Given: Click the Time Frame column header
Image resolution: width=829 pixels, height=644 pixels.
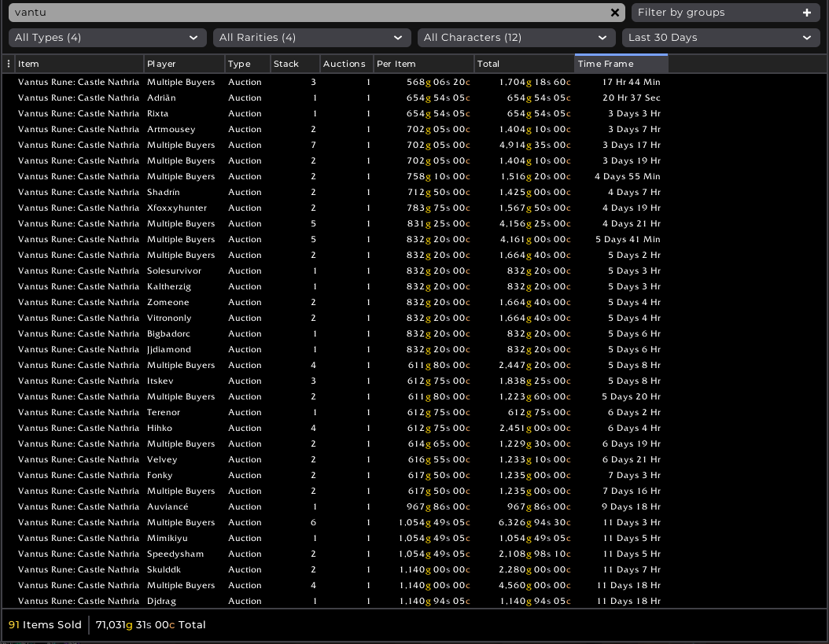Looking at the screenshot, I should [621, 64].
